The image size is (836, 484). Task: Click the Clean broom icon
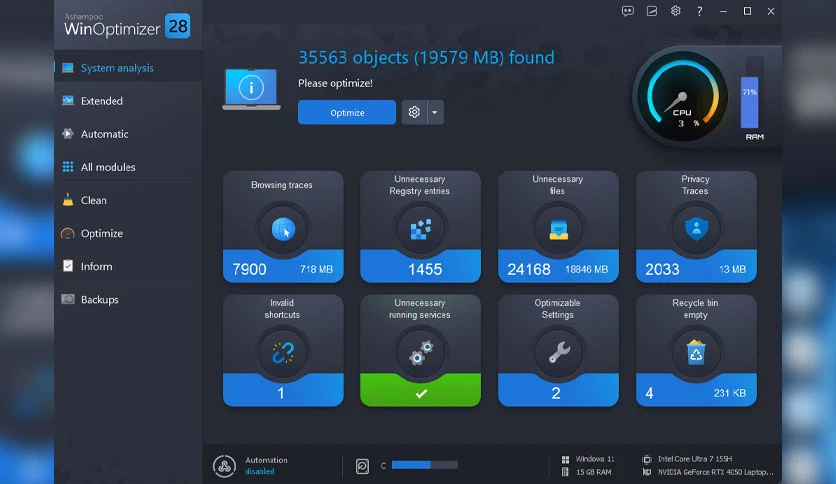(68, 200)
